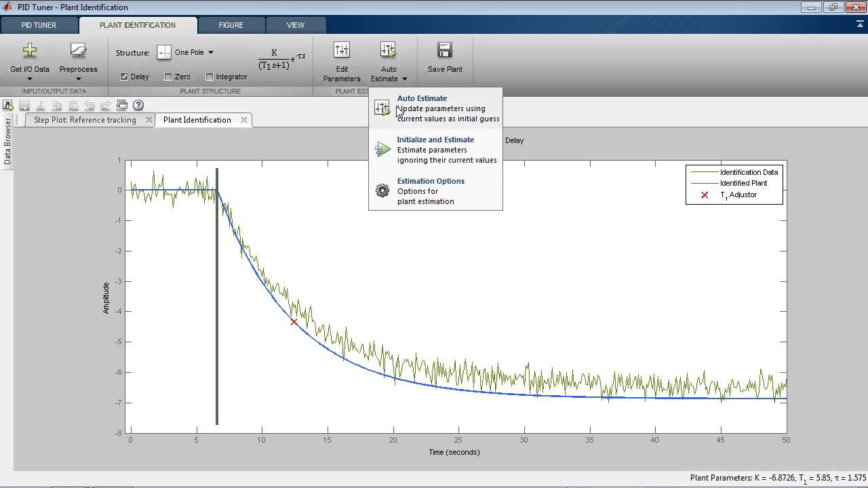Click the Save icon in quick toolbar

[x=24, y=105]
